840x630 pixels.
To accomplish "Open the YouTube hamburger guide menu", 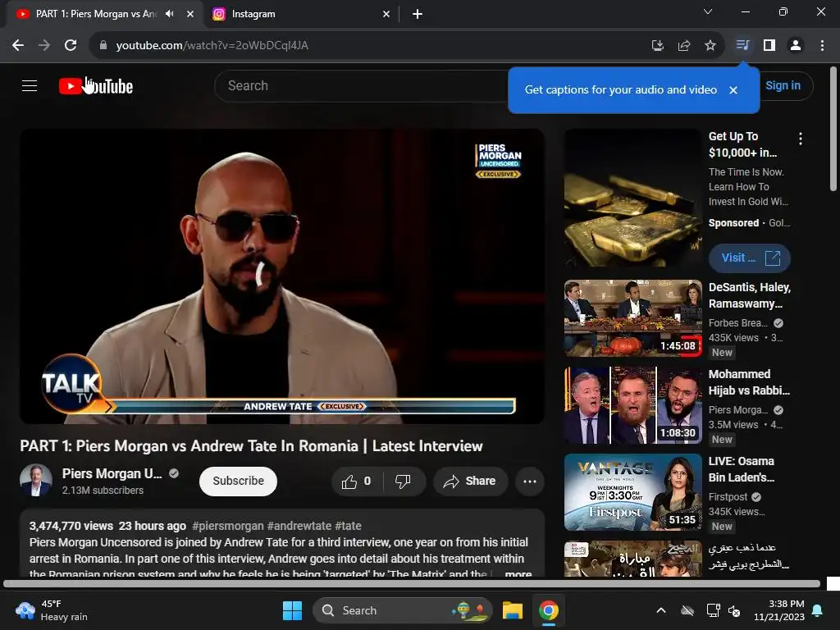I will pyautogui.click(x=30, y=85).
